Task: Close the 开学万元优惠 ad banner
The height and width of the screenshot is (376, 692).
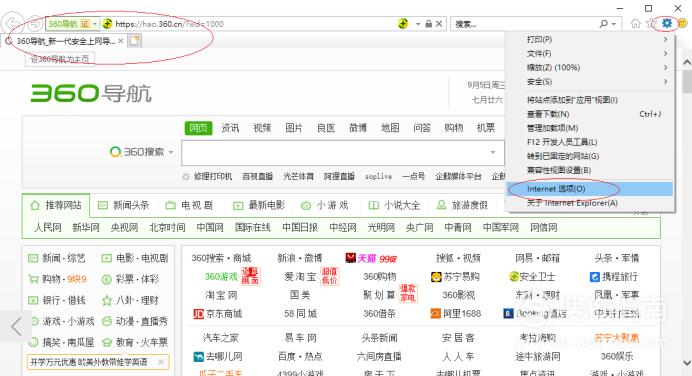Action: click(x=161, y=362)
